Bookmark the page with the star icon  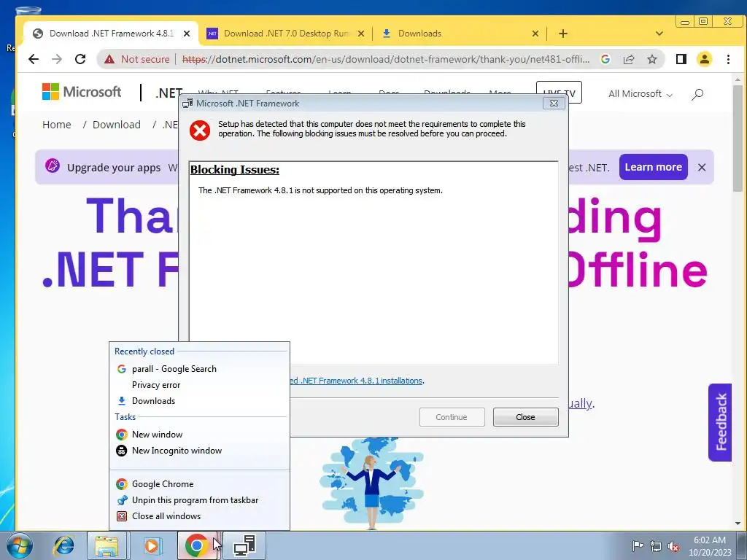point(652,59)
